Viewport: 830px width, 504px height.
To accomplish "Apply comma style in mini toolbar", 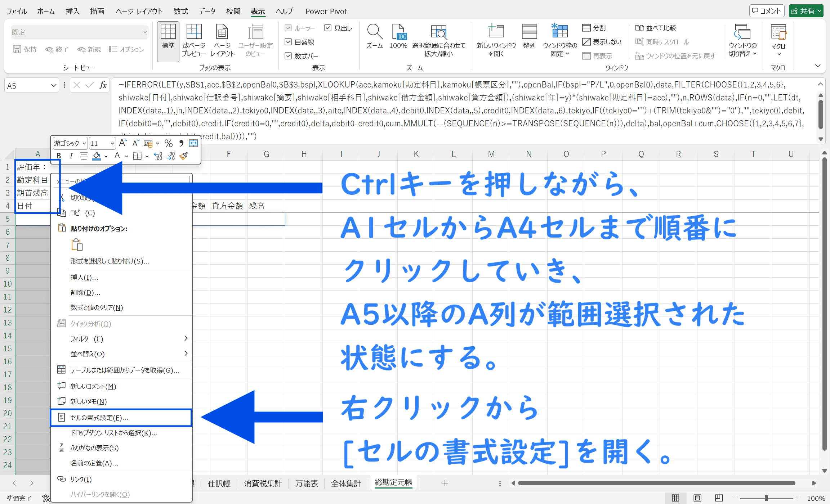I will coord(181,143).
